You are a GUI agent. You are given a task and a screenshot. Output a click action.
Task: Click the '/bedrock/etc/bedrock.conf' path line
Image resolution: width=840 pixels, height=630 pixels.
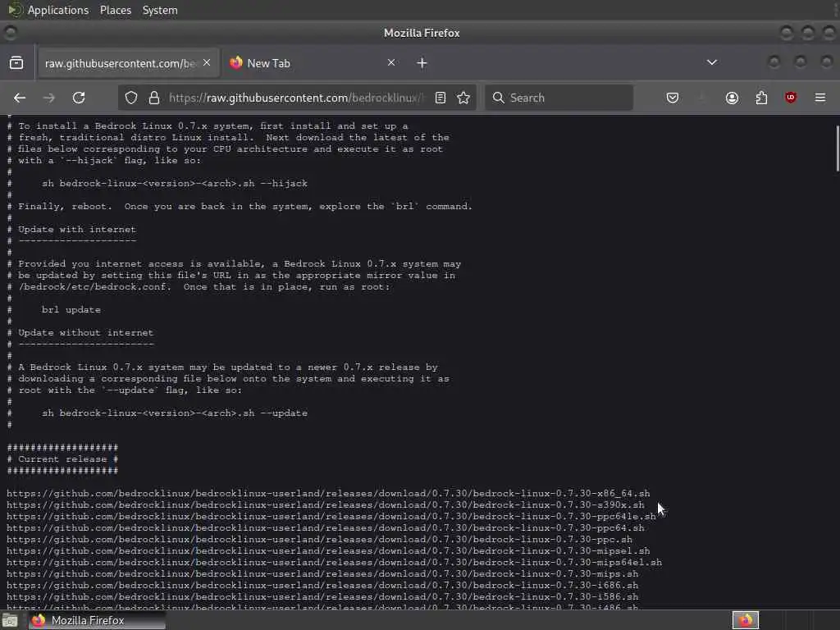point(199,286)
